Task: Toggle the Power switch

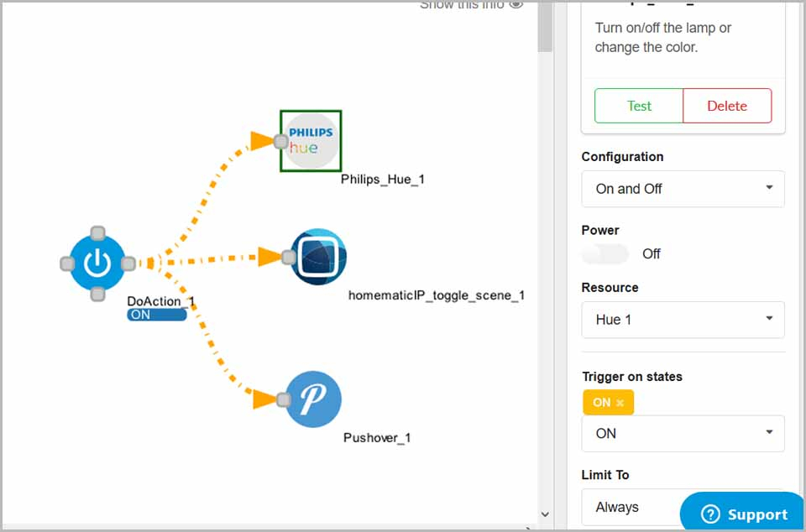Action: [x=605, y=253]
